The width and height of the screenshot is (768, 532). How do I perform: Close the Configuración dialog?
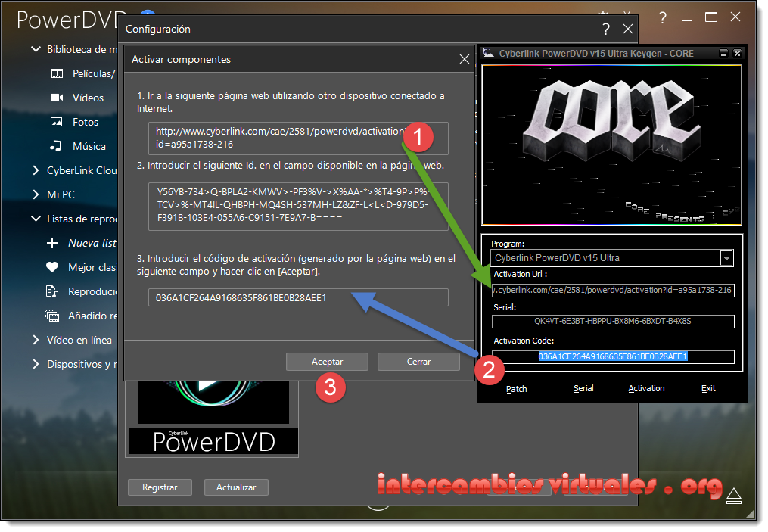tap(628, 29)
